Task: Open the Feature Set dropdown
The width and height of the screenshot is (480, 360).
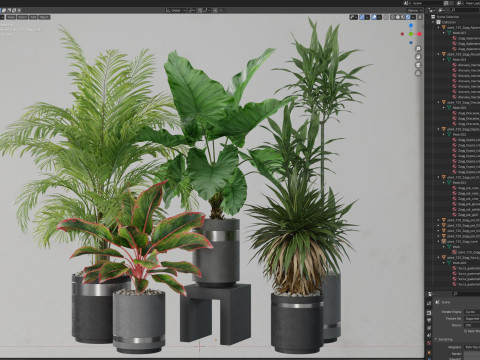Action: 472,319
